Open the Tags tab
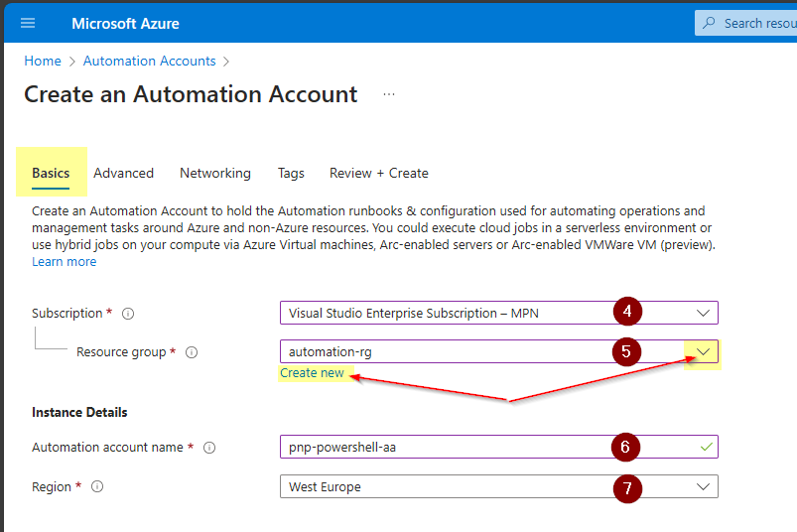This screenshot has height=532, width=797. (291, 174)
